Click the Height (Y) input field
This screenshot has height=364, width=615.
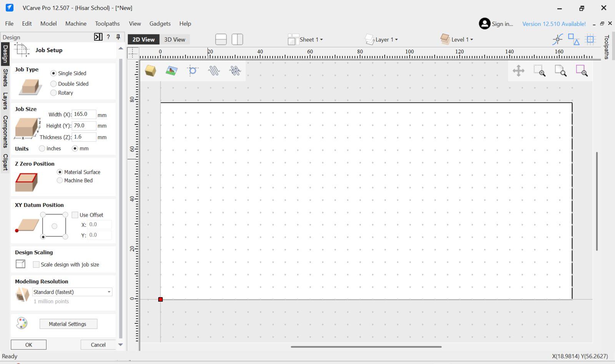click(x=84, y=126)
